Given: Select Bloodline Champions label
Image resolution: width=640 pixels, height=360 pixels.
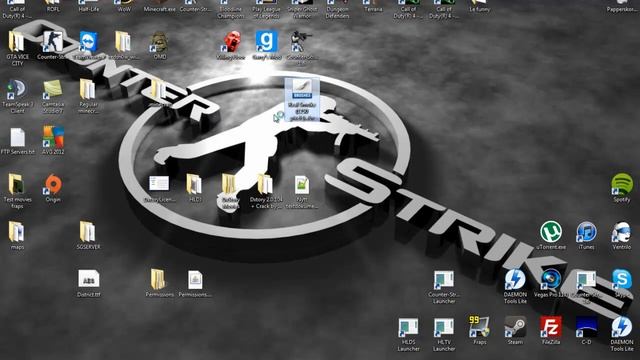Looking at the screenshot, I should click(231, 12).
